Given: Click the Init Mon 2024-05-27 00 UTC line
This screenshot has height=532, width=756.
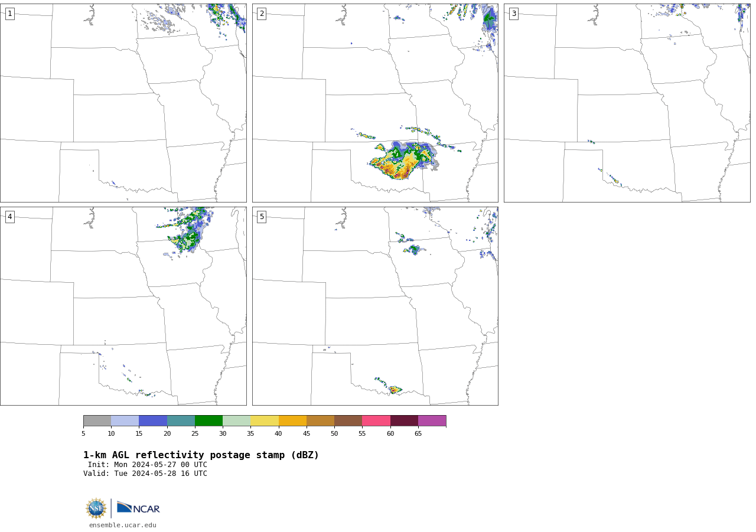Looking at the screenshot, I should [x=148, y=465].
